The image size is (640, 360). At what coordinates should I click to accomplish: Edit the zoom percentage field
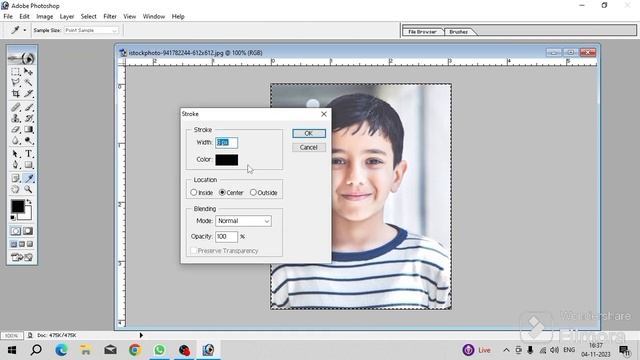11,336
